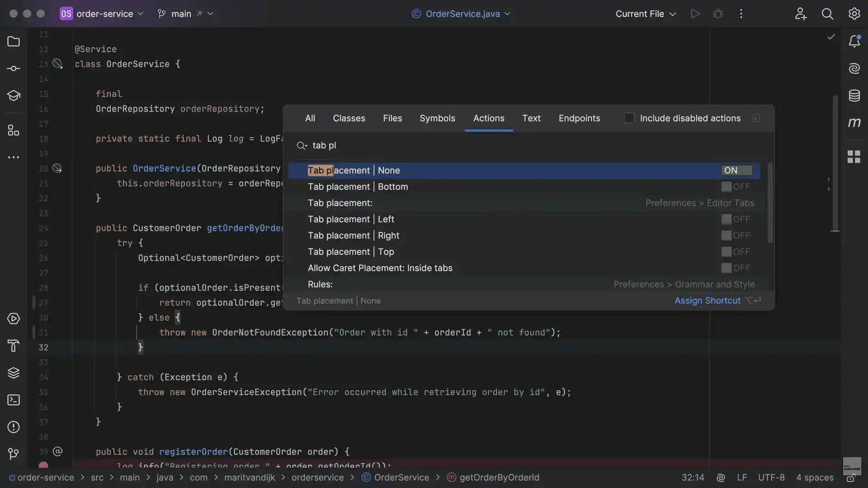
Task: Click the breakpoint in the gutter
Action: (43, 465)
